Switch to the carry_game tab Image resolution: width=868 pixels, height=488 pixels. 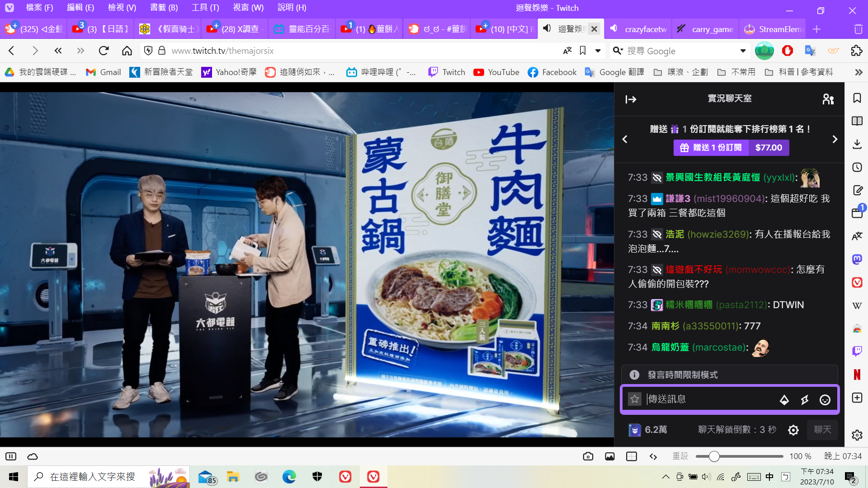(x=705, y=29)
